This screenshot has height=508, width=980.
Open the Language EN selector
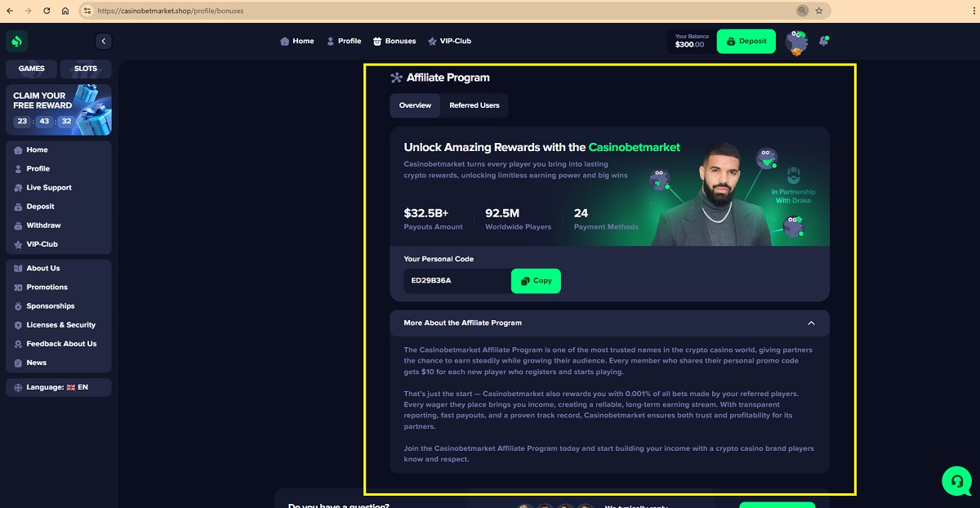(x=58, y=387)
